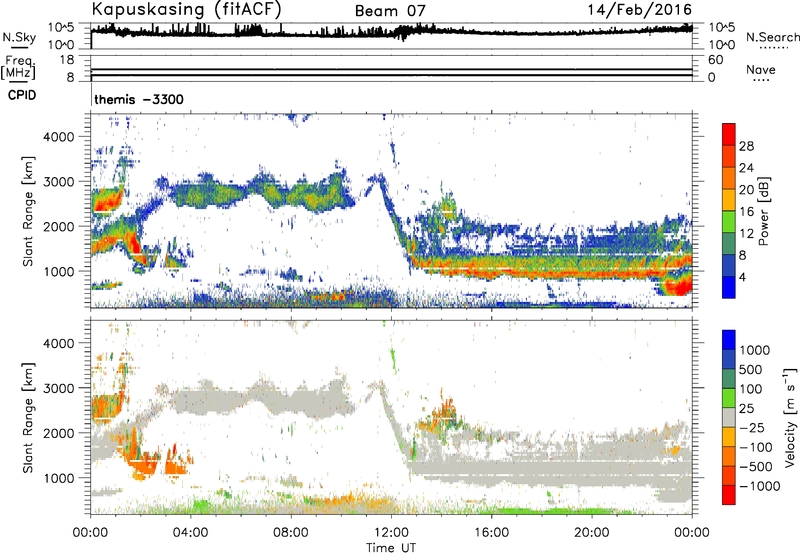Viewport: 800px width, 554px height.
Task: Click the N.Sky legend label
Action: pyautogui.click(x=19, y=37)
